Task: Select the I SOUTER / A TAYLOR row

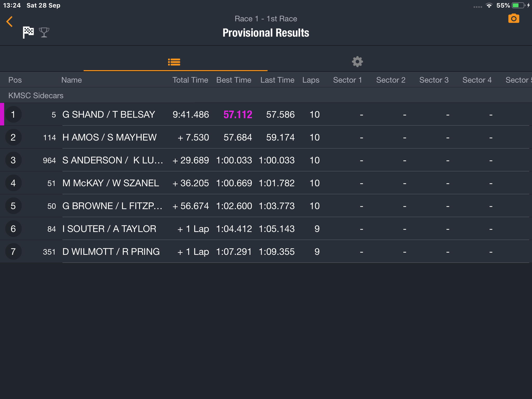Action: 266,229
